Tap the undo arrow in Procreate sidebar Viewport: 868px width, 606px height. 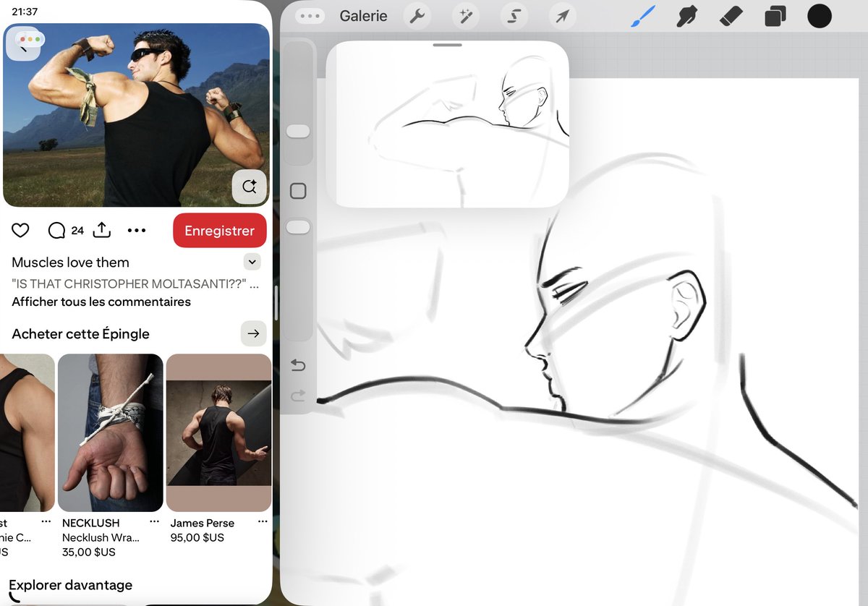pos(298,366)
